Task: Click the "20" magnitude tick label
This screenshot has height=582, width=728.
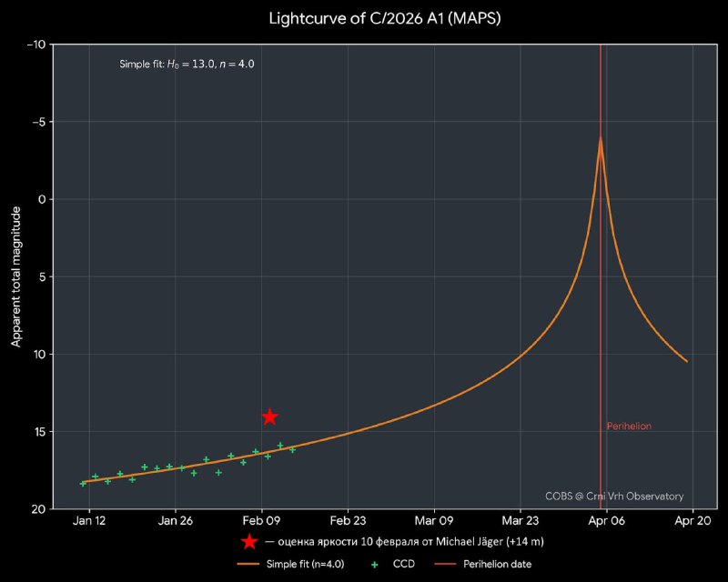Action: (x=39, y=509)
